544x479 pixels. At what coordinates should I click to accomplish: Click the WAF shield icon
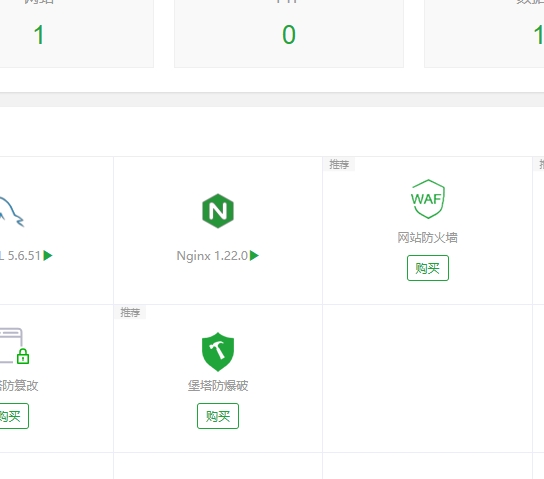[428, 199]
